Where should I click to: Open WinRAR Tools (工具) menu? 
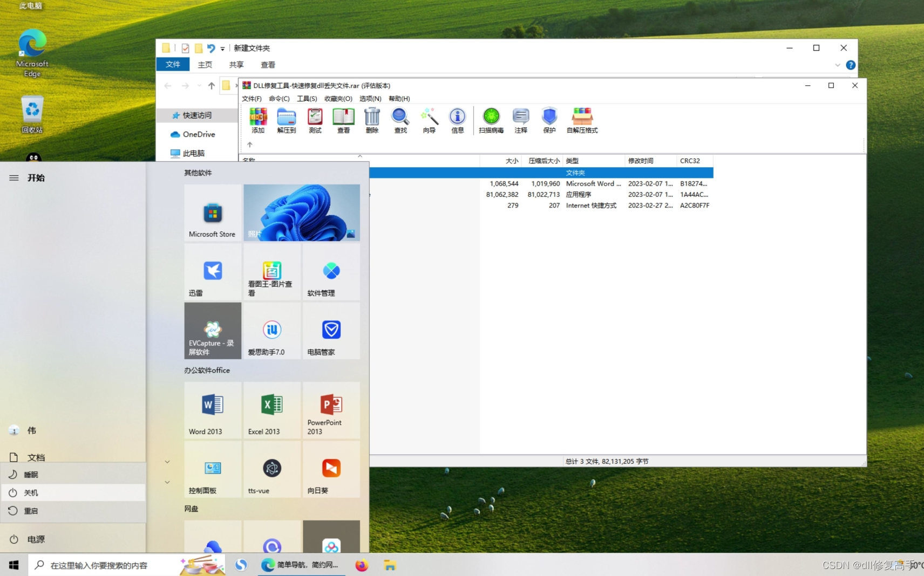307,99
